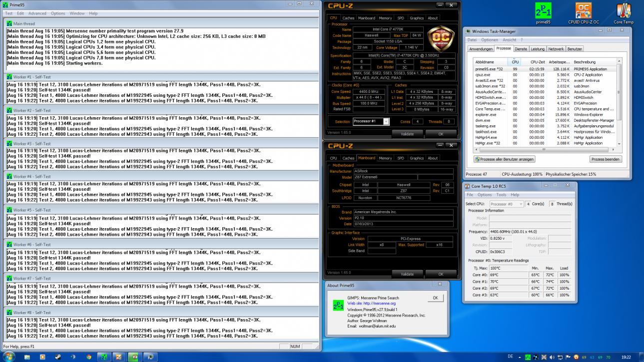644x362 pixels.
Task: Switch to Memory tab in upper CPU-Z
Action: coord(385,18)
